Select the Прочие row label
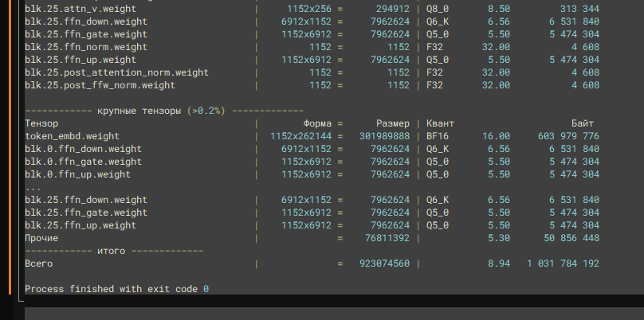The image size is (644, 320). point(41,238)
